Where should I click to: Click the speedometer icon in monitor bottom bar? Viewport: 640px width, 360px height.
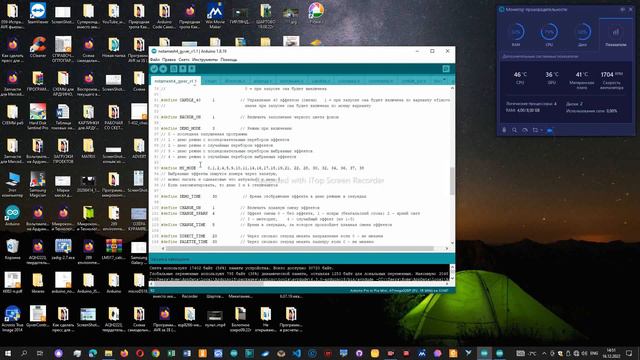(525, 130)
